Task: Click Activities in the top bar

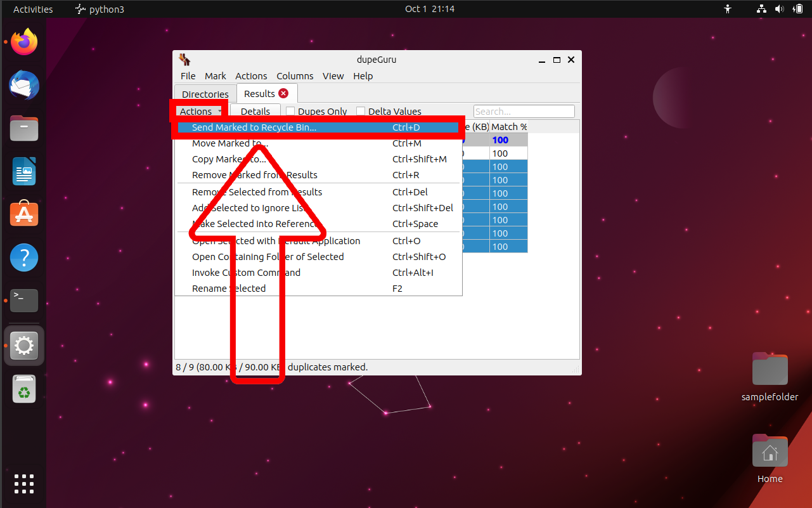Action: (33, 9)
